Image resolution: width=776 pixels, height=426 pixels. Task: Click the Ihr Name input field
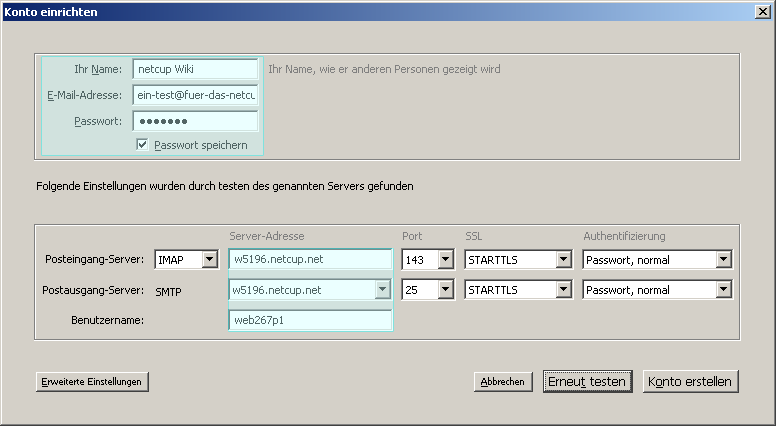pyautogui.click(x=195, y=69)
